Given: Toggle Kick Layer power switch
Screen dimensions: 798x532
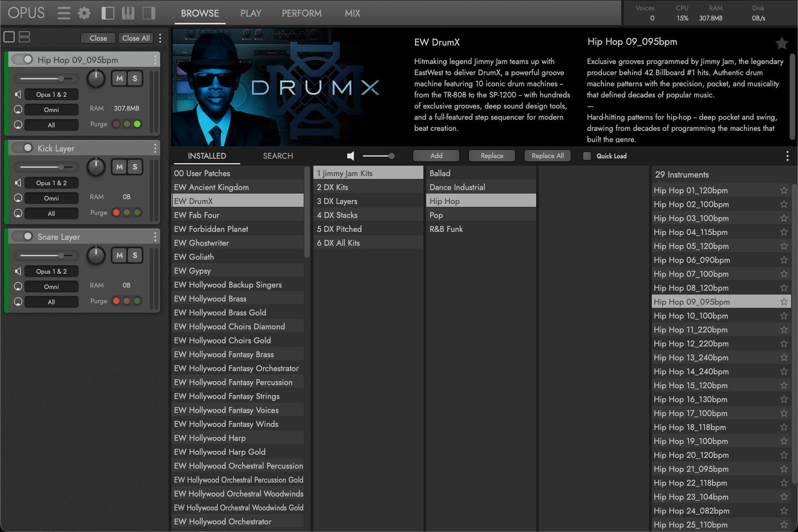Looking at the screenshot, I should click(x=22, y=148).
